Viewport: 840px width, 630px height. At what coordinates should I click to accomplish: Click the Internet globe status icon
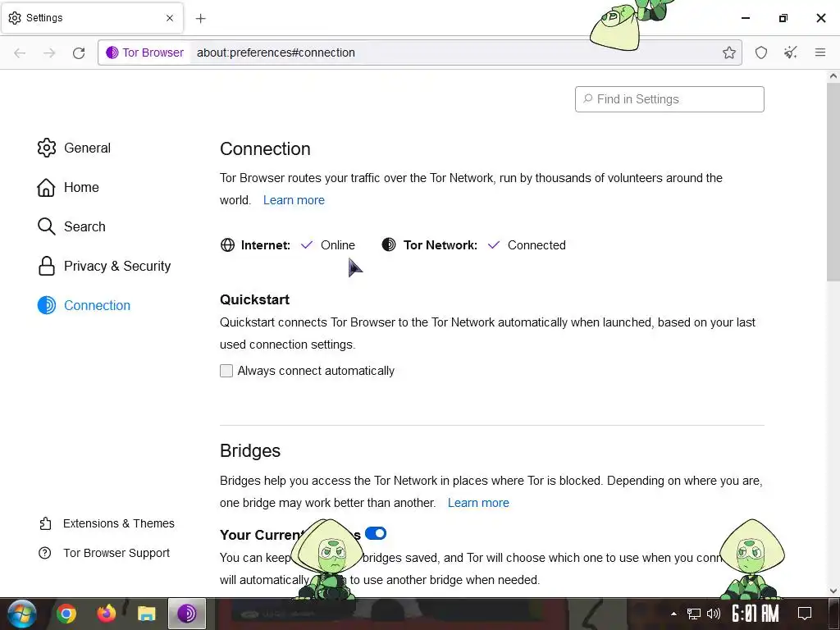[228, 245]
